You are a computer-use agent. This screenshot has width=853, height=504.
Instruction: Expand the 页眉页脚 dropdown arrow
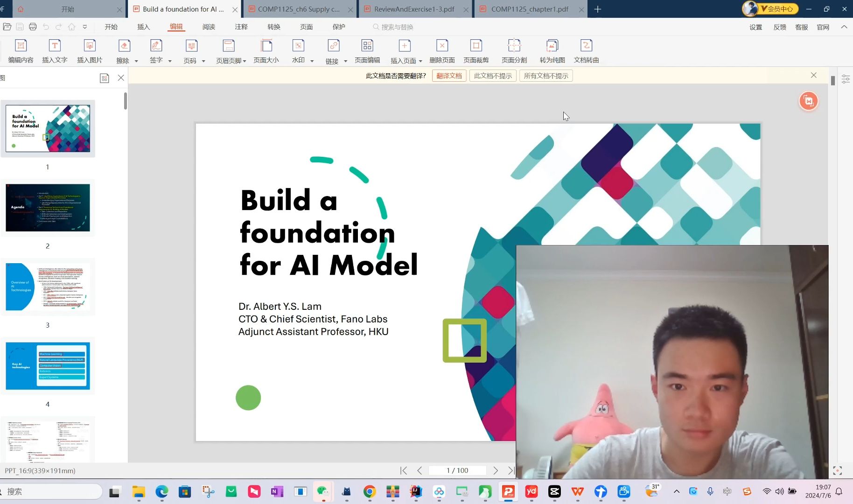pos(245,61)
